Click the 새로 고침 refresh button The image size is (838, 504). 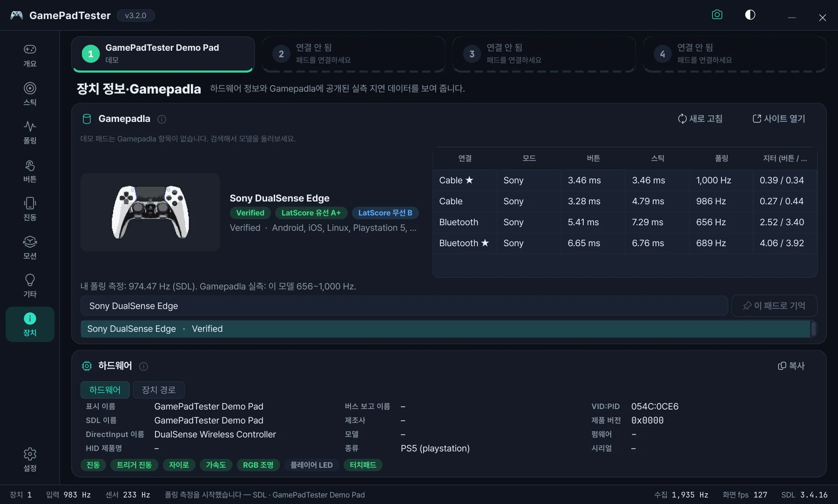point(700,119)
